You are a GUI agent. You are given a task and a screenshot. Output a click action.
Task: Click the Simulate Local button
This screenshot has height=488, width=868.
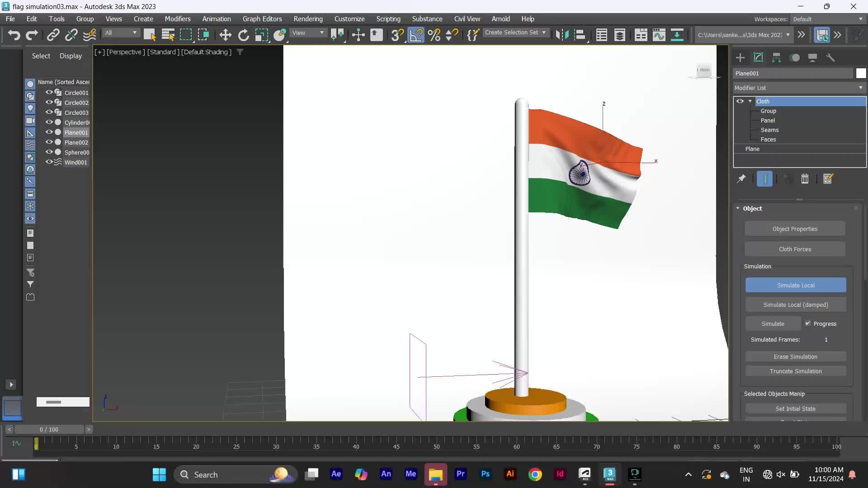(795, 285)
